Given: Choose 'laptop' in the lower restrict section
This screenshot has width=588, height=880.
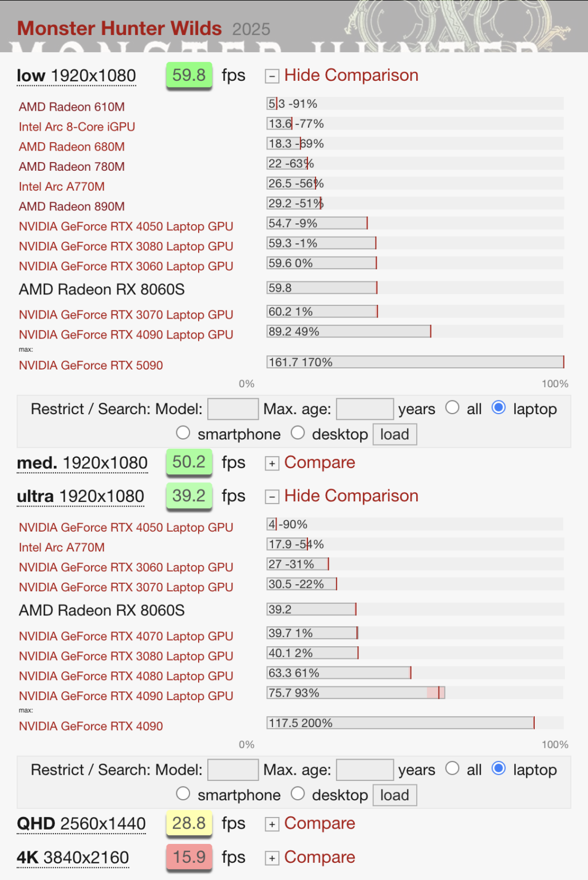Looking at the screenshot, I should click(499, 768).
